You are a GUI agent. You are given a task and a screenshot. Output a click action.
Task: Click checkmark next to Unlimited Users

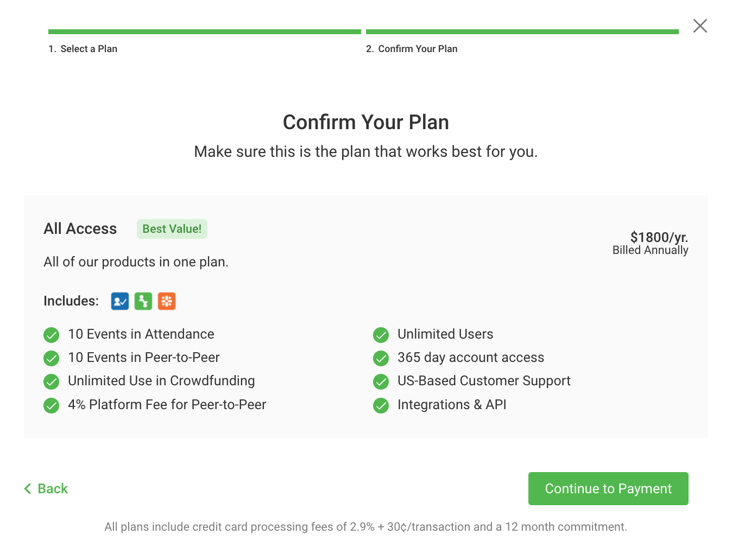coord(381,335)
